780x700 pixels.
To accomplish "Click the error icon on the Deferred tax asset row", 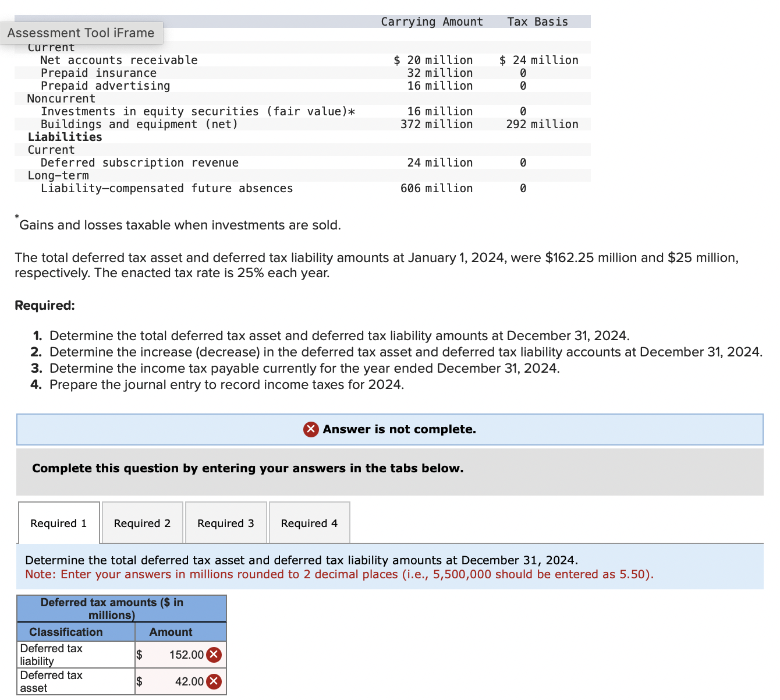I will point(214,681).
